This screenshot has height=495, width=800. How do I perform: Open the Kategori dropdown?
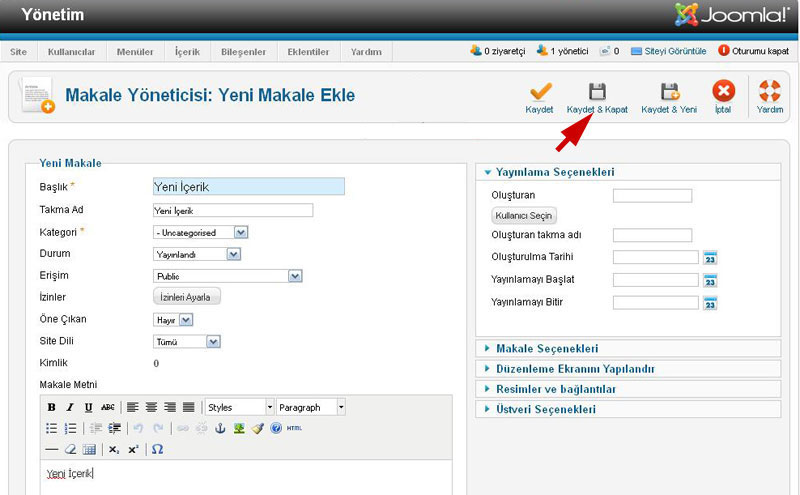[x=201, y=233]
